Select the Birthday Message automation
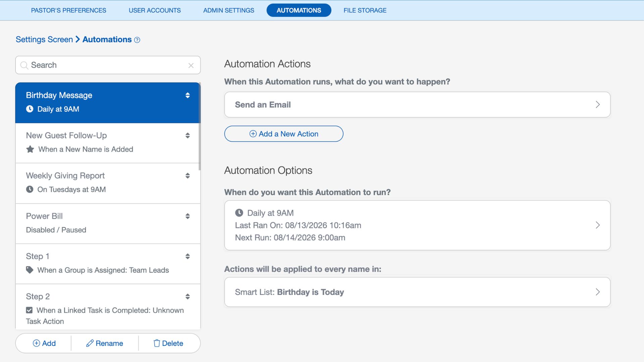The image size is (644, 362). (107, 103)
